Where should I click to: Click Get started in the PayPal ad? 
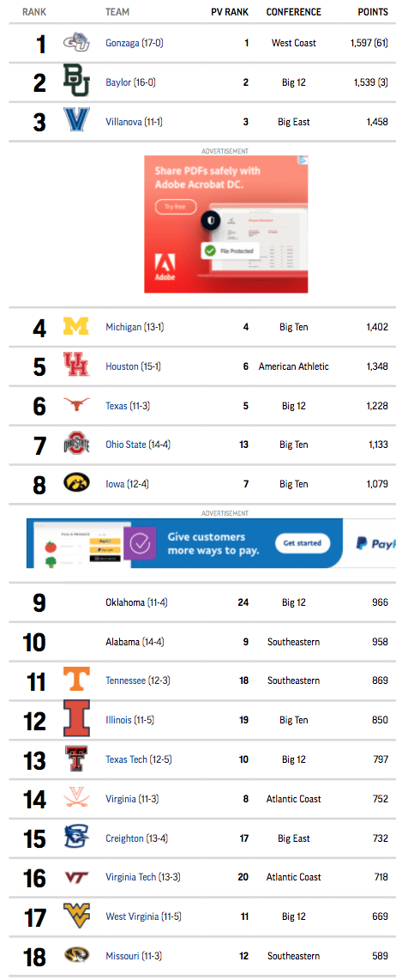click(303, 543)
